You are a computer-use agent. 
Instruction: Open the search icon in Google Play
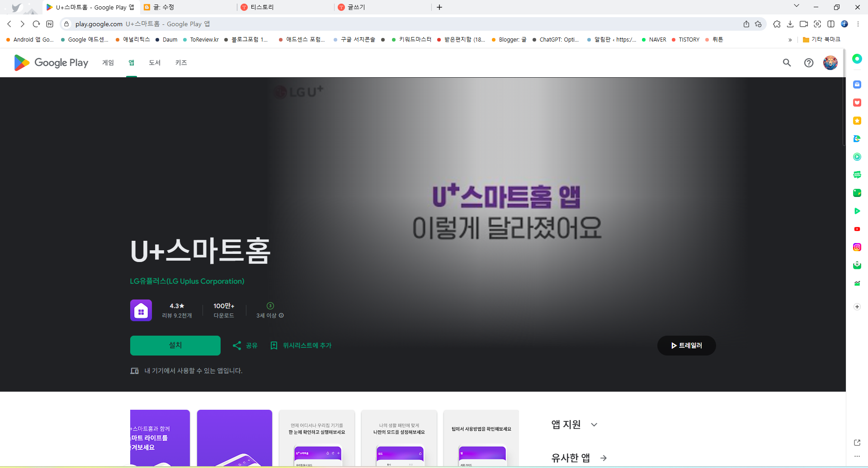coord(787,63)
